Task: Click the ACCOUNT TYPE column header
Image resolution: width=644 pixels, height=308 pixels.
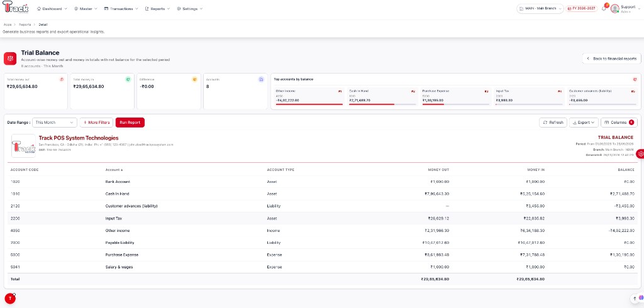Action: [x=280, y=170]
